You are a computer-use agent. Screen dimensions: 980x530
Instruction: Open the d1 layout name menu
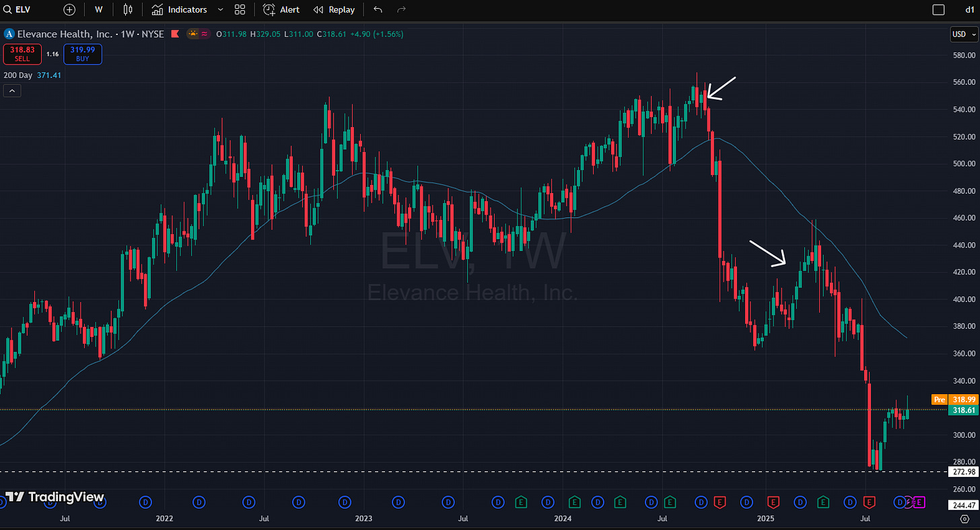pos(969,10)
